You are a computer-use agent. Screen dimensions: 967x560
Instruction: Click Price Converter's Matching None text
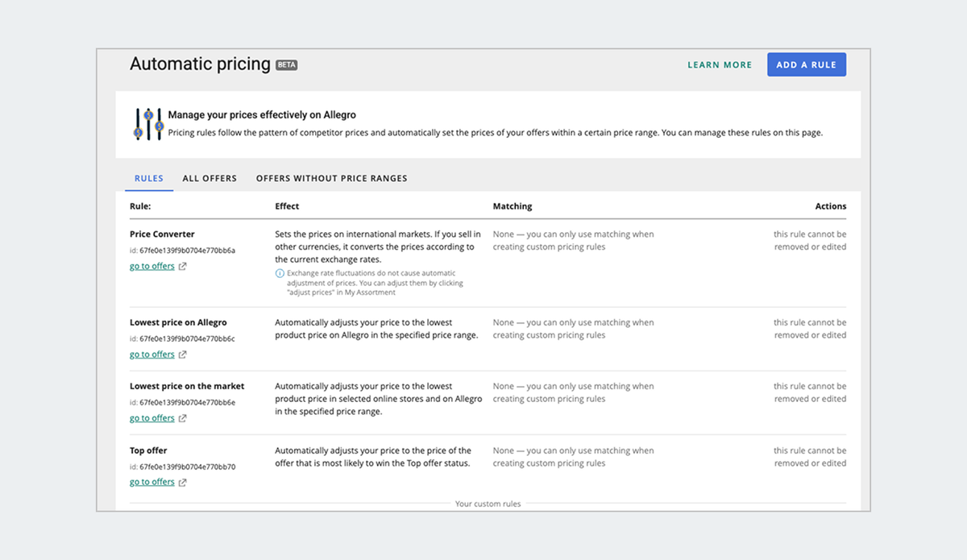[574, 240]
